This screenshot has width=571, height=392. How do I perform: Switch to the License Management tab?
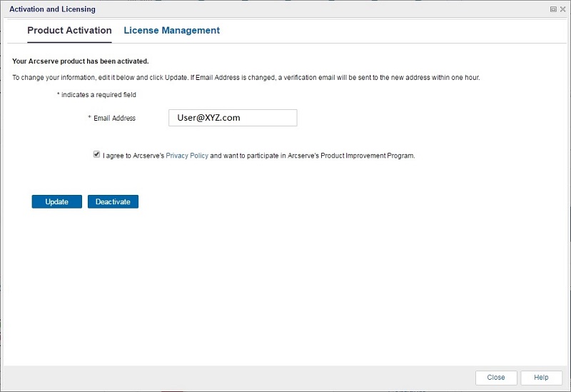click(x=171, y=30)
